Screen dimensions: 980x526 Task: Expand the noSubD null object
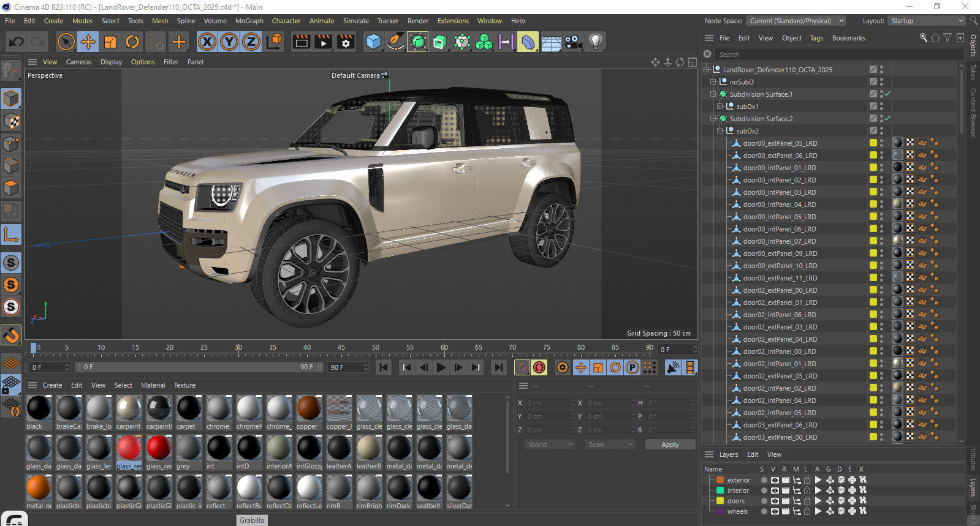tap(713, 82)
